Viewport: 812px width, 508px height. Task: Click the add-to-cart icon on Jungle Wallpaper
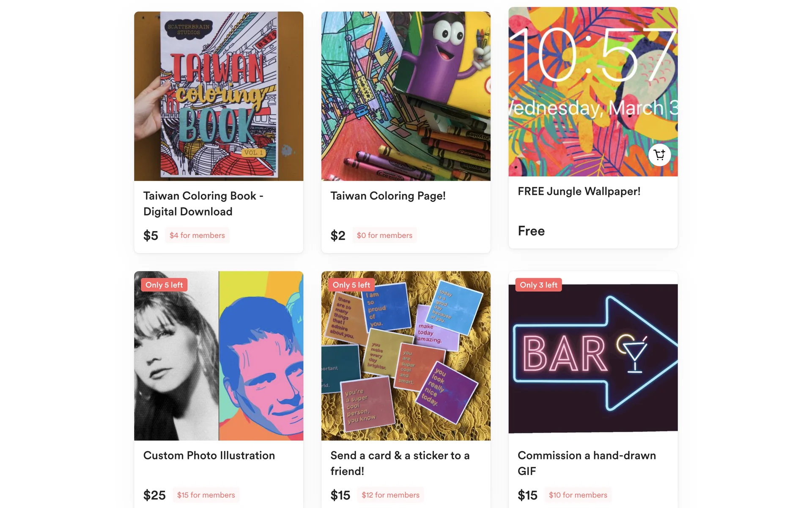click(x=659, y=155)
